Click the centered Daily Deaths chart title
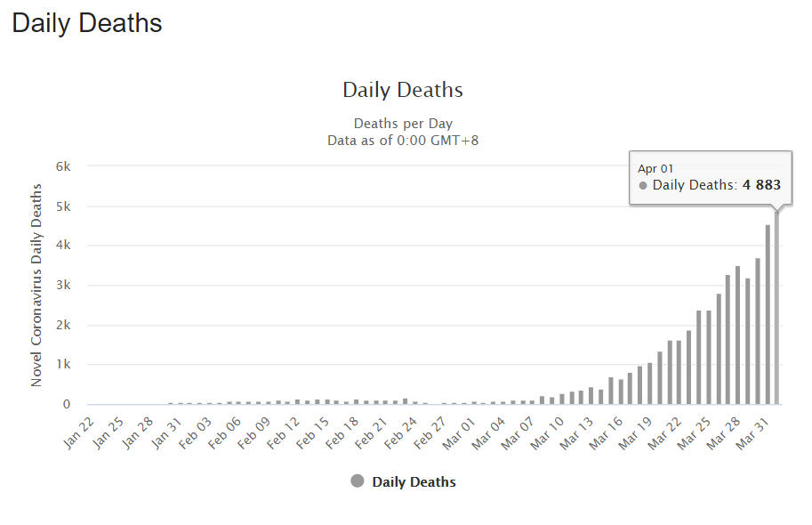This screenshot has width=812, height=525. (x=402, y=90)
